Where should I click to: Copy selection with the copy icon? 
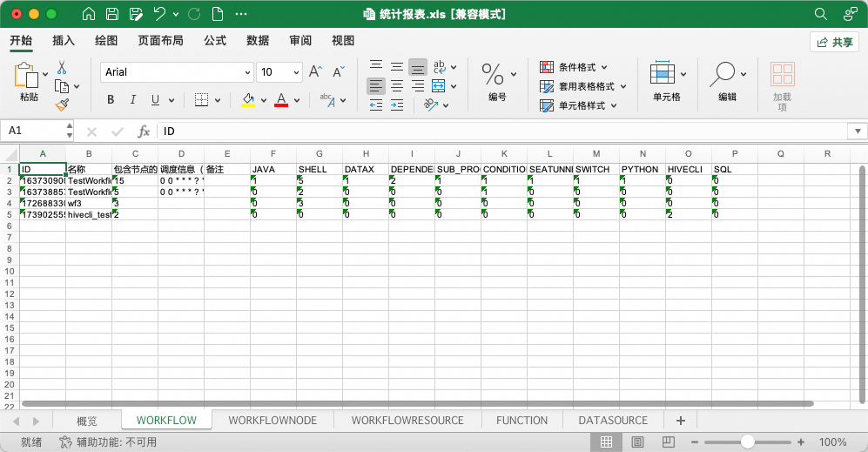(x=62, y=86)
